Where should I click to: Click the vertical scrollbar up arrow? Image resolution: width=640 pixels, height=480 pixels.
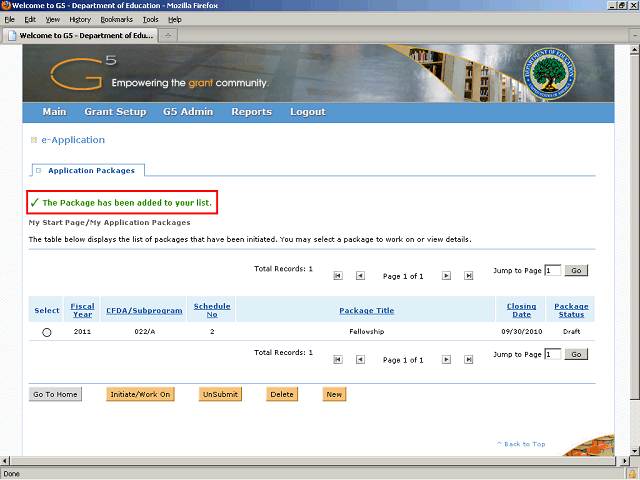(x=634, y=49)
